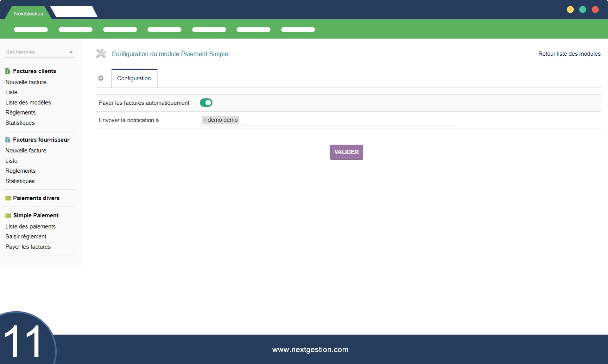Switch to the NextGestion browser tab
The width and height of the screenshot is (608, 364).
tap(28, 14)
